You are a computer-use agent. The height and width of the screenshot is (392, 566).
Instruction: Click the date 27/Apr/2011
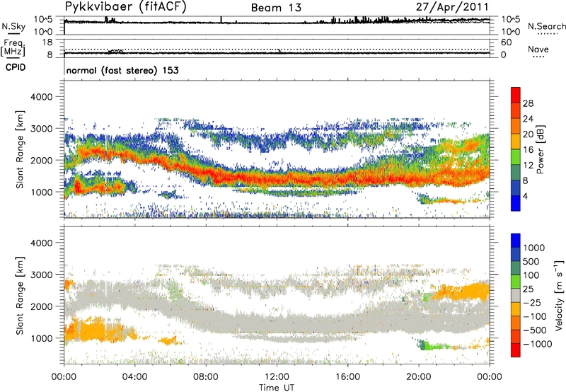click(x=452, y=7)
